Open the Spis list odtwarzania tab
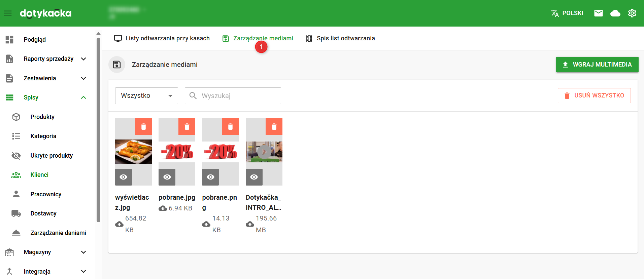This screenshot has height=279, width=644. tap(340, 38)
